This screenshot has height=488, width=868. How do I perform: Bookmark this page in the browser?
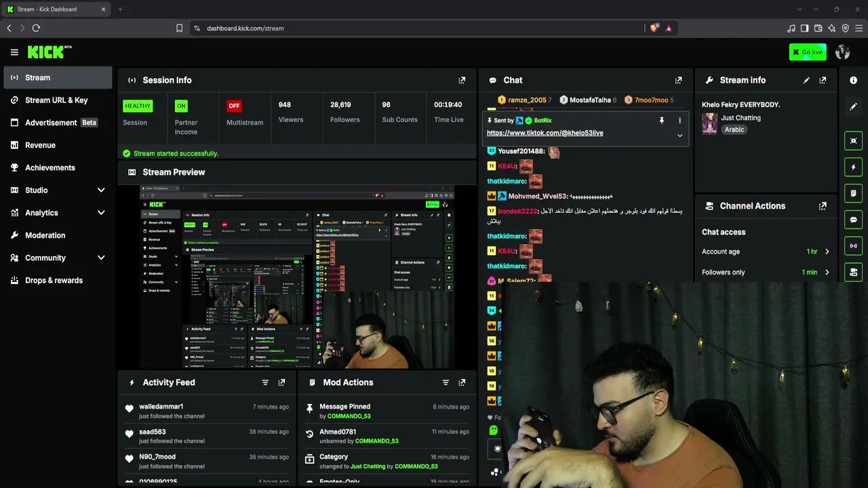(x=179, y=28)
